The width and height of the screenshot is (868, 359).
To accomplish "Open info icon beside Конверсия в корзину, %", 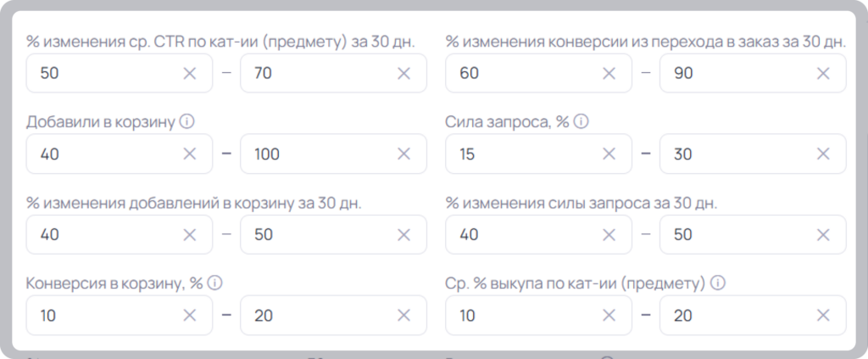I will [214, 283].
